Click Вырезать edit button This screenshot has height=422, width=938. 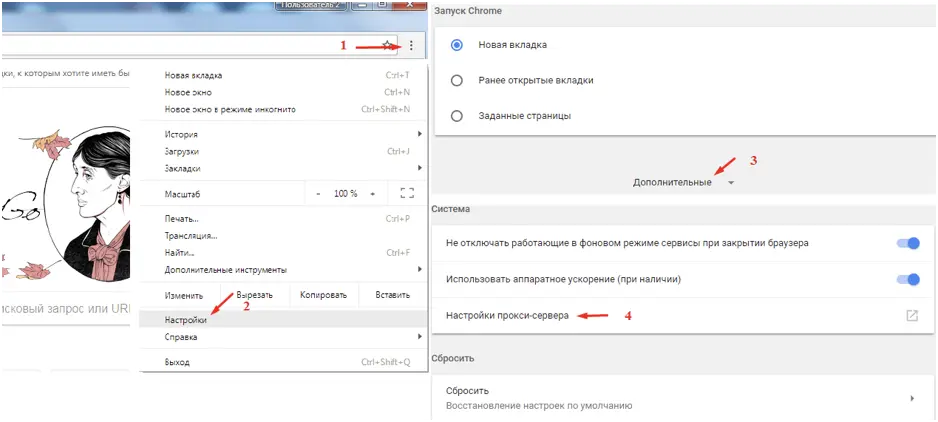pyautogui.click(x=255, y=295)
